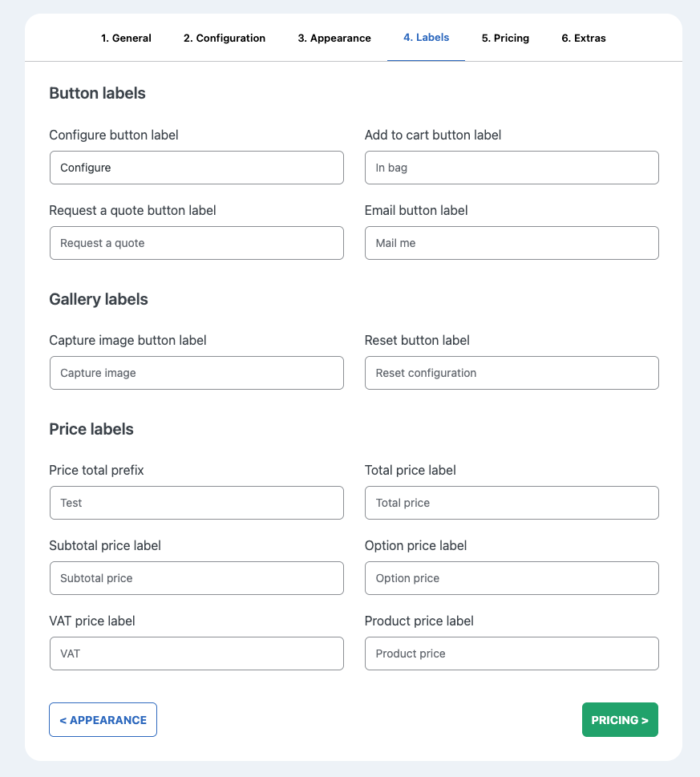Click the Capture image button label field

point(196,373)
